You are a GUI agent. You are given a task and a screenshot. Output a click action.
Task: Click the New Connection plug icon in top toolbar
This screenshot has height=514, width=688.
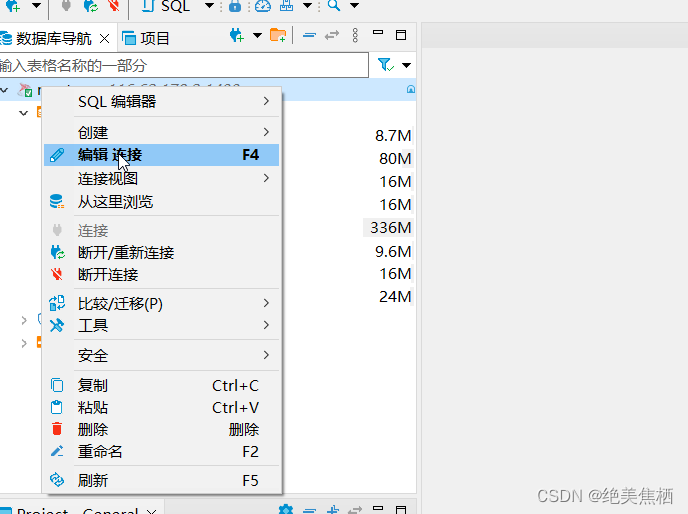tap(12, 6)
